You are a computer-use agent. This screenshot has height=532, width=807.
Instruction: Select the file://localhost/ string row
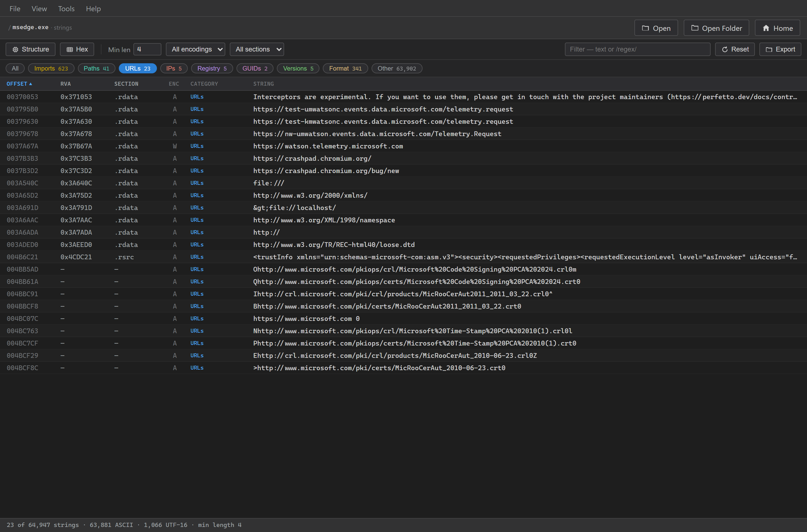(403, 208)
